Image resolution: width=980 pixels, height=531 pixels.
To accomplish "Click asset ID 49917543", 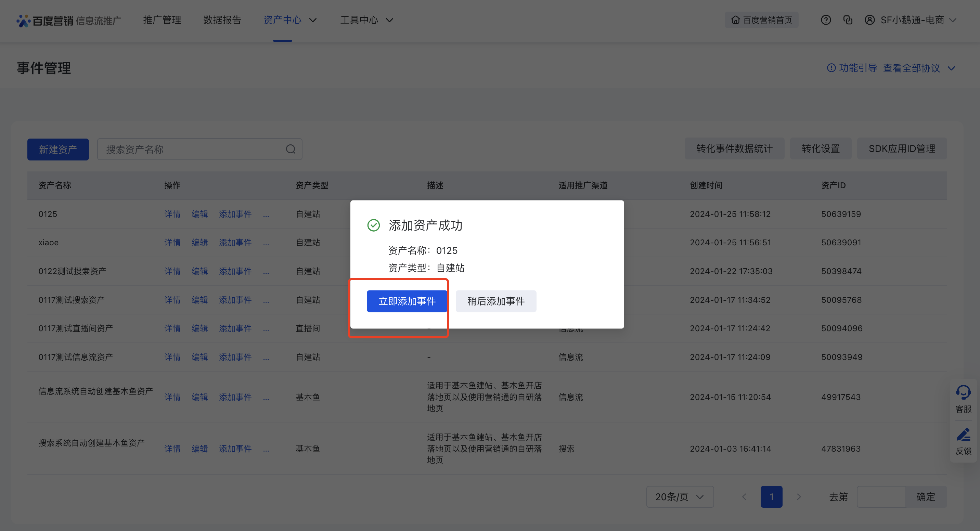I will coord(841,397).
